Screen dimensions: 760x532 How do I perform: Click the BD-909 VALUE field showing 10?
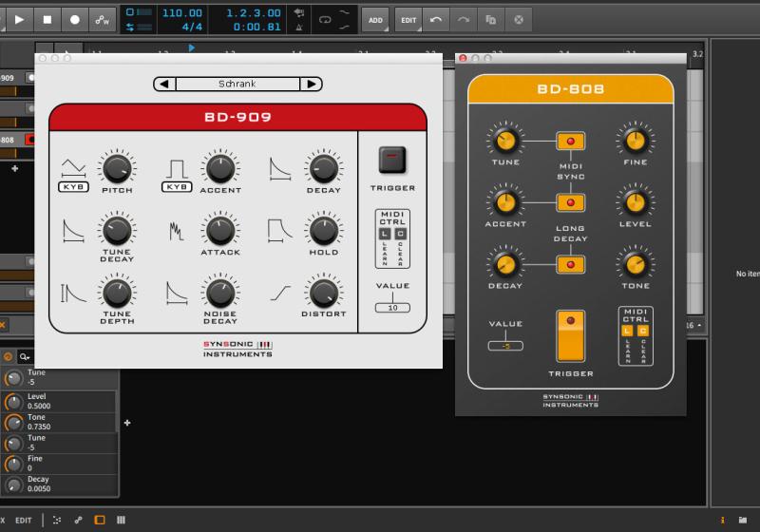pos(392,308)
